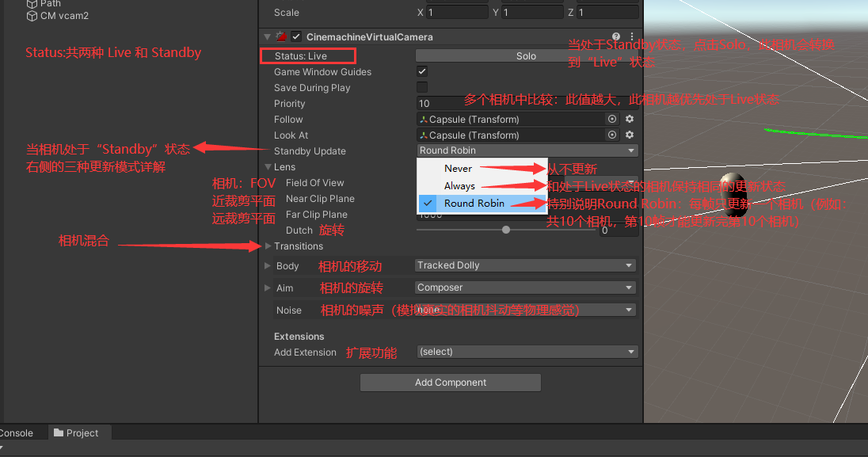
Task: Open the Aim Composer dropdown
Action: pyautogui.click(x=525, y=288)
